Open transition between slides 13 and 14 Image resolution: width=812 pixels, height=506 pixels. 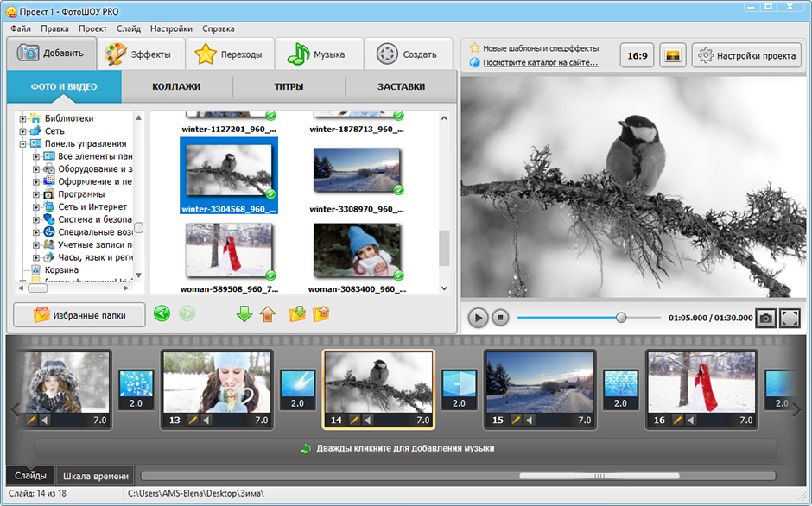pos(297,389)
